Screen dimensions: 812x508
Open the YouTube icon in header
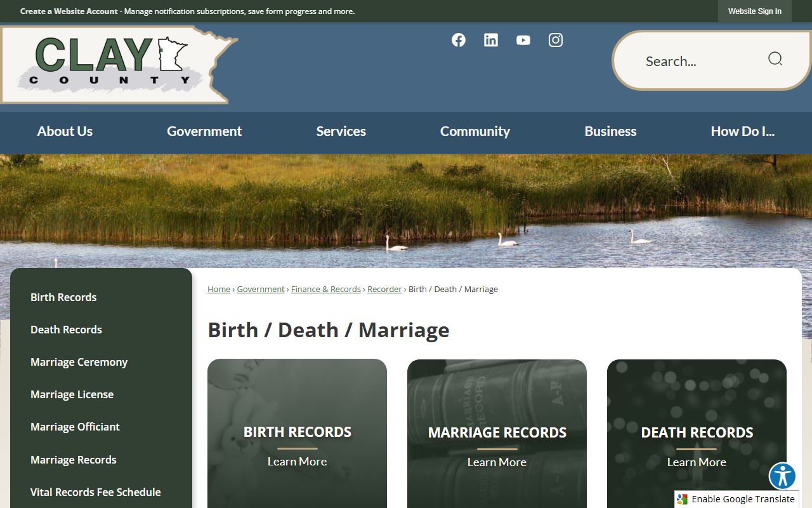(x=523, y=40)
